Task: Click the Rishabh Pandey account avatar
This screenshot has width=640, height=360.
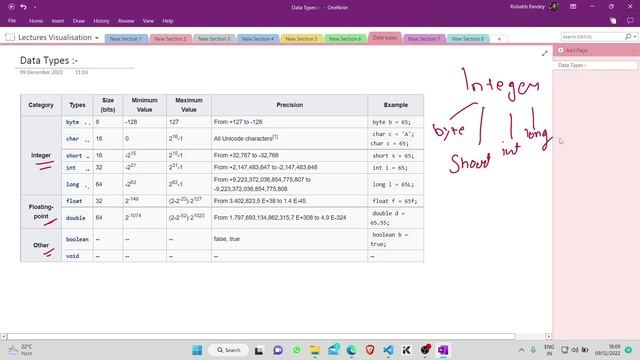Action: tap(554, 7)
